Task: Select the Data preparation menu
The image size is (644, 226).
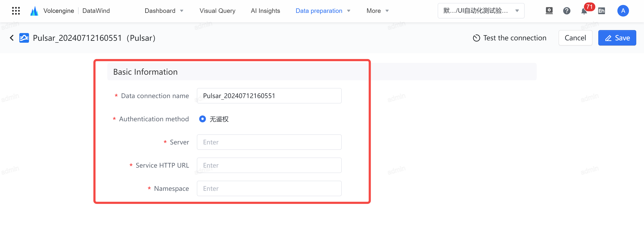Action: (x=319, y=11)
